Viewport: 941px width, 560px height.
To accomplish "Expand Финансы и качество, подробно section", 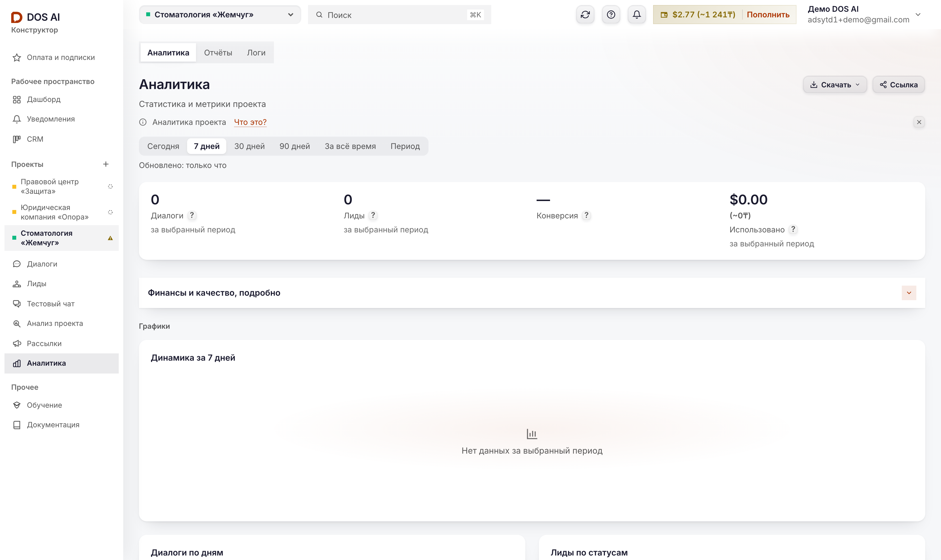I will [x=909, y=293].
